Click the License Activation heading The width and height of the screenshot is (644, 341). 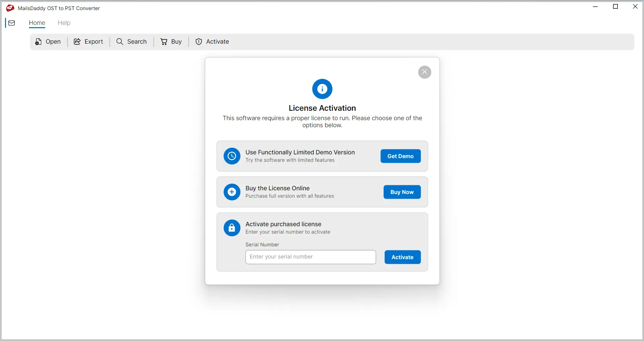click(322, 108)
